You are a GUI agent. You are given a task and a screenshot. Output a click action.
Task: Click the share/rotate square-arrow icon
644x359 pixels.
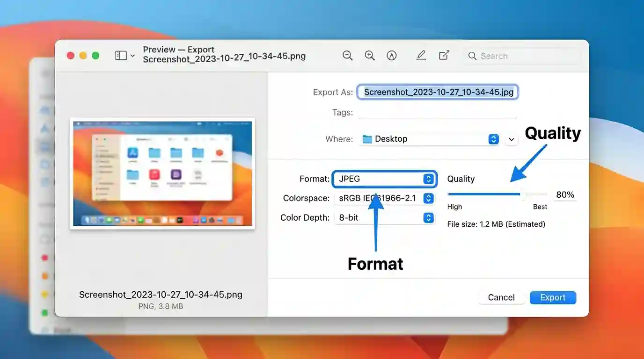(x=444, y=55)
